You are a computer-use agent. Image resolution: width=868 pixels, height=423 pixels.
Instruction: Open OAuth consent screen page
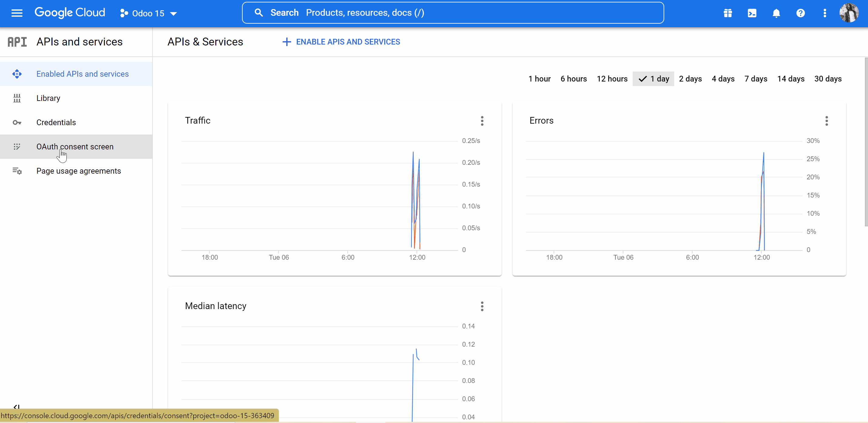click(76, 146)
